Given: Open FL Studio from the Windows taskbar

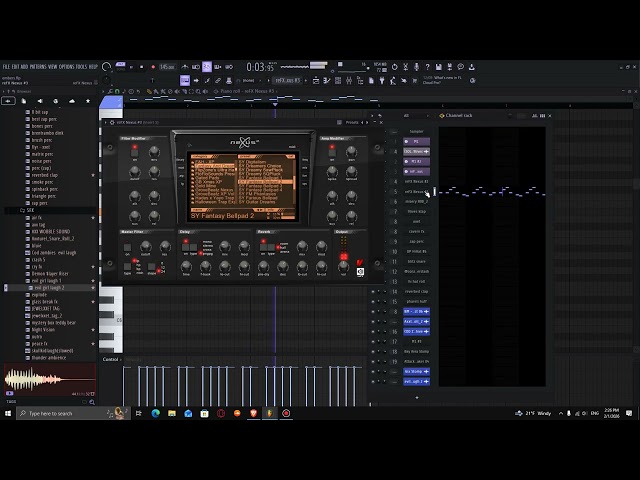Looking at the screenshot, I should point(269,413).
